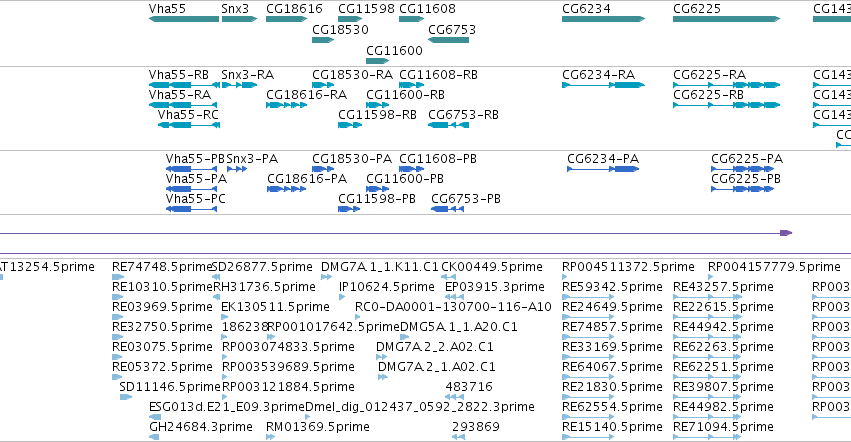The image size is (851, 442).
Task: Click EST RE43257.5prime
Action: 723,287
